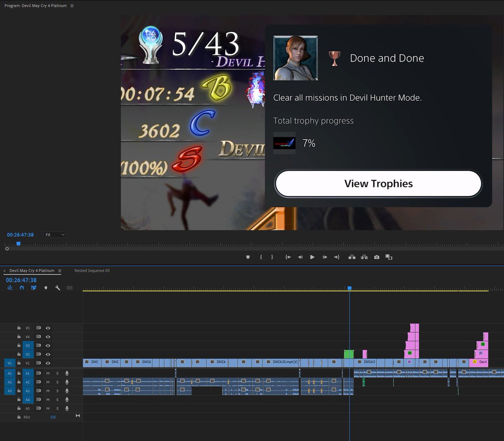Viewport: 504px width, 441px height.
Task: Enable voice-over record on A1
Action: pos(67,373)
